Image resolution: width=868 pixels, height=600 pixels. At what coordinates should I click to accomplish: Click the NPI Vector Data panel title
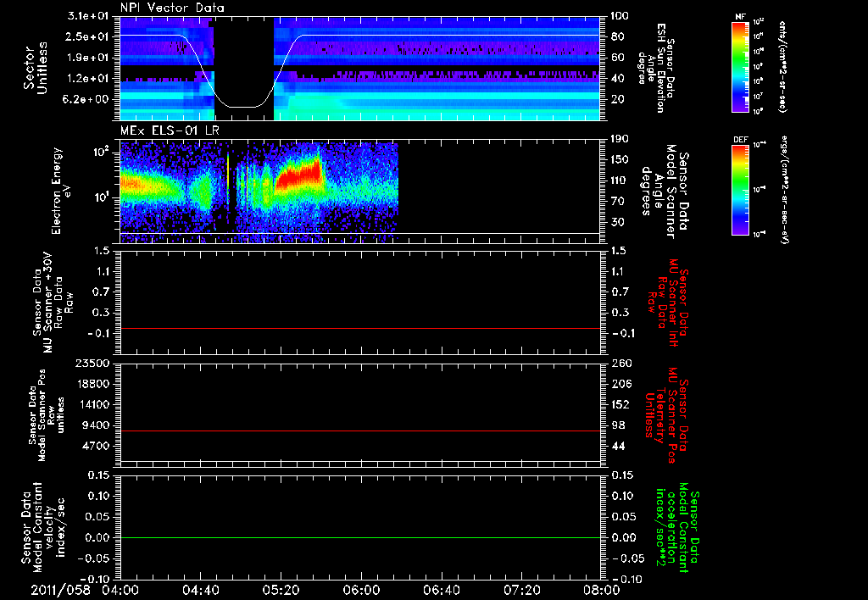coord(173,8)
